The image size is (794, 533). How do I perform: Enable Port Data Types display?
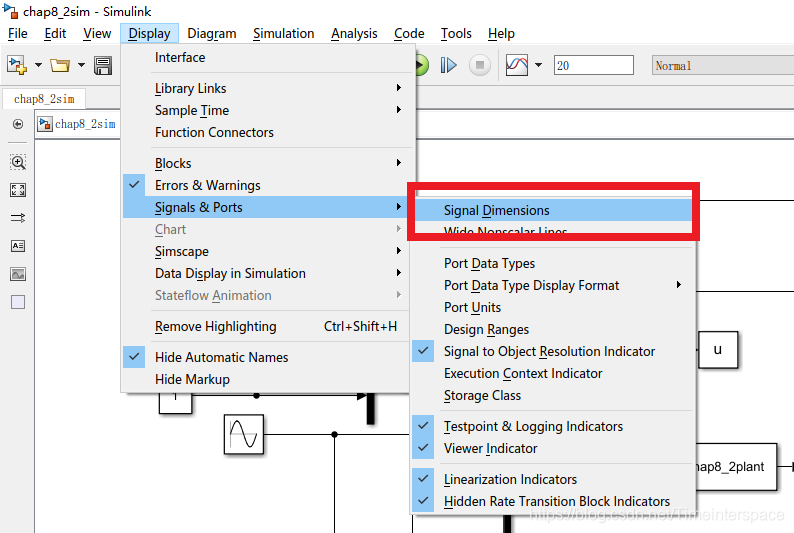[553, 264]
